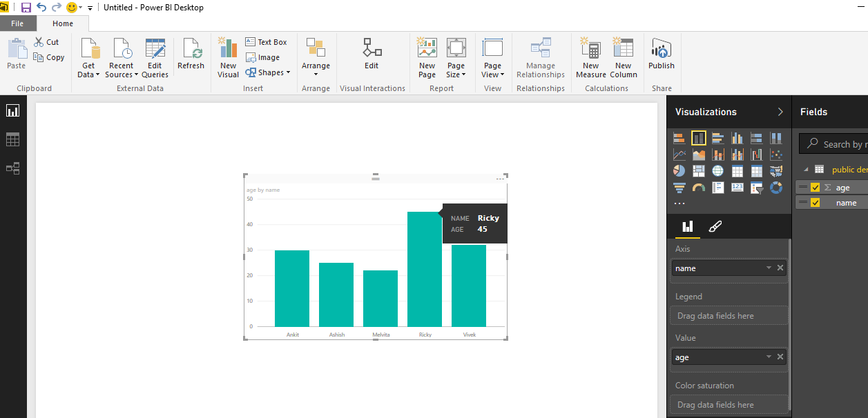Open the Relationships view in left sidebar
This screenshot has width=868, height=418.
[12, 168]
